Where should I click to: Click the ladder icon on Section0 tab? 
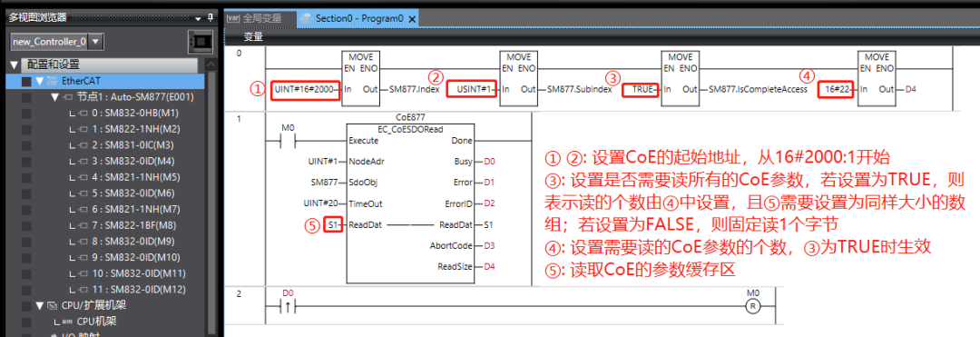(307, 19)
